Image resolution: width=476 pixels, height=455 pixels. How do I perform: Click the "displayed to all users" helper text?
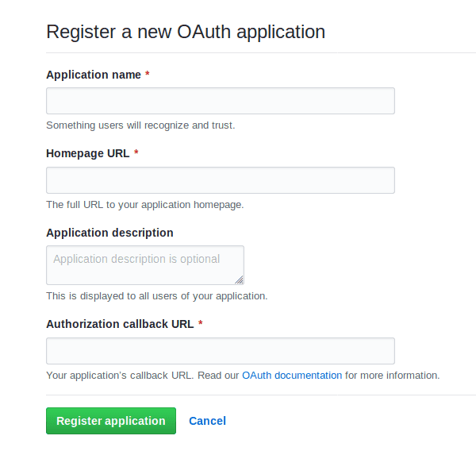pos(156,296)
